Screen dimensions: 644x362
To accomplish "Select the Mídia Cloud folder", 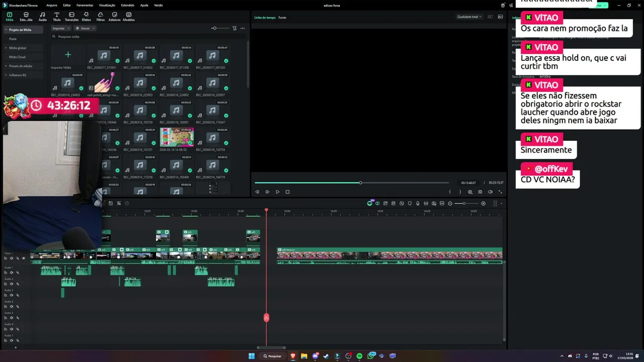I will click(x=17, y=57).
